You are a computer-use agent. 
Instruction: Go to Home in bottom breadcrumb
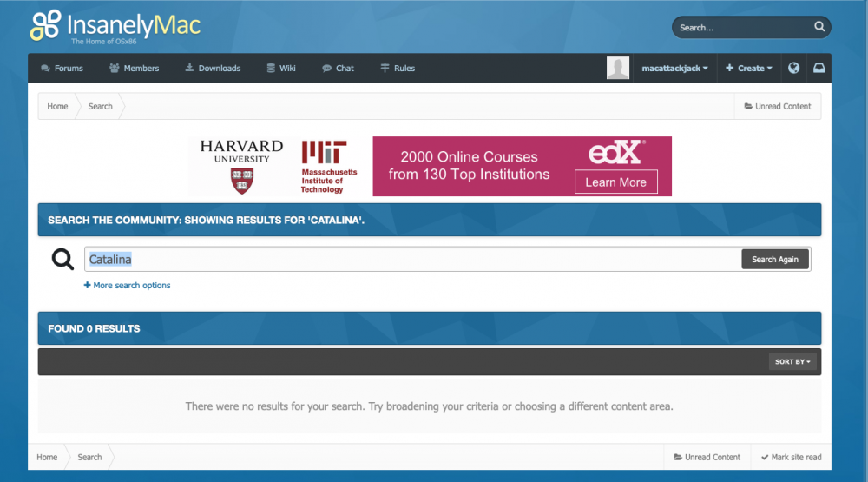click(x=47, y=457)
